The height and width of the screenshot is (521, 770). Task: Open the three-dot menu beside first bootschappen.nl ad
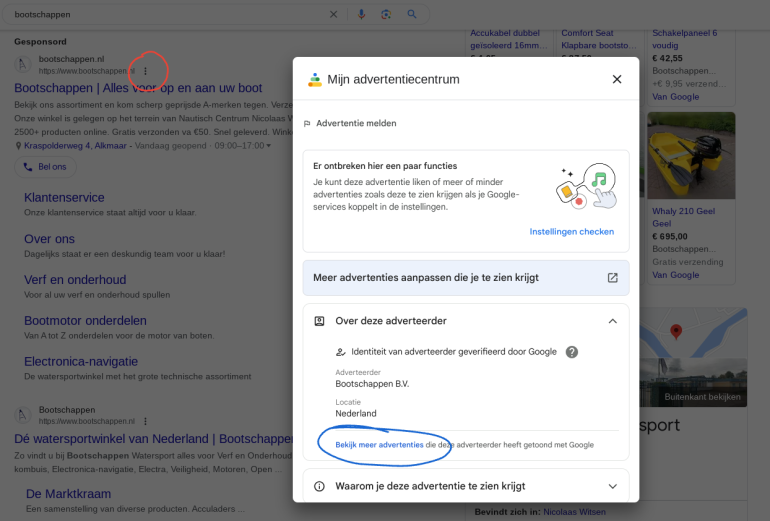pos(145,71)
